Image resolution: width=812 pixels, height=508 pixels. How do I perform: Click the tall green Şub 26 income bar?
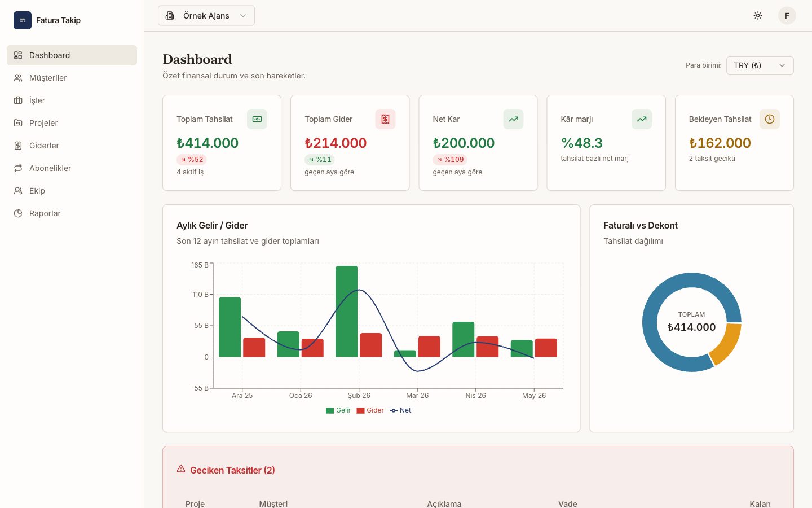tap(347, 312)
